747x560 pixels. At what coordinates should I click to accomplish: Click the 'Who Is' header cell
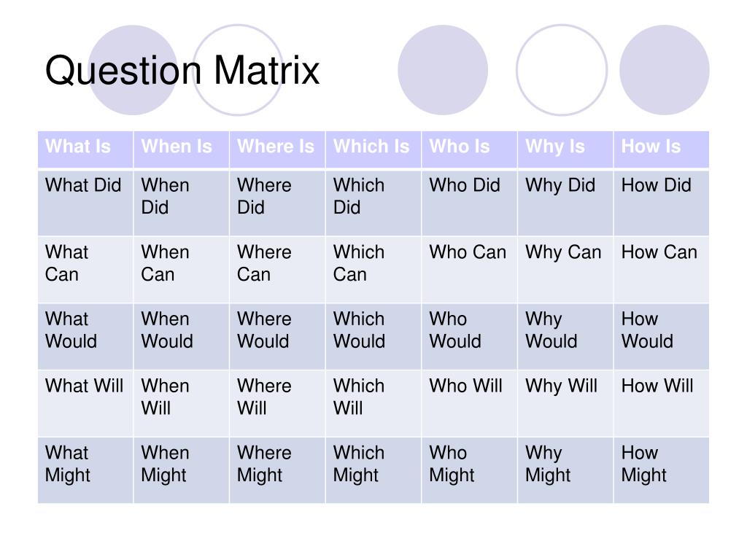pos(469,149)
